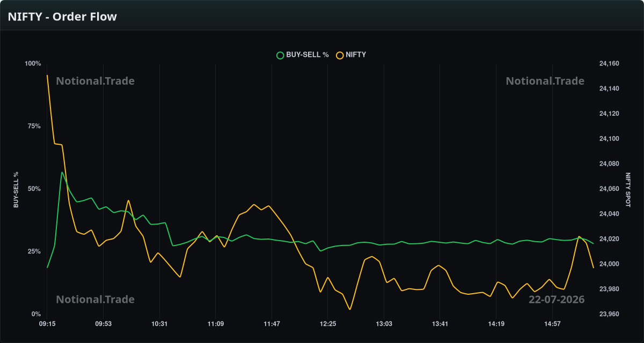Toggle the BUY-SELL % legend series

click(x=303, y=55)
